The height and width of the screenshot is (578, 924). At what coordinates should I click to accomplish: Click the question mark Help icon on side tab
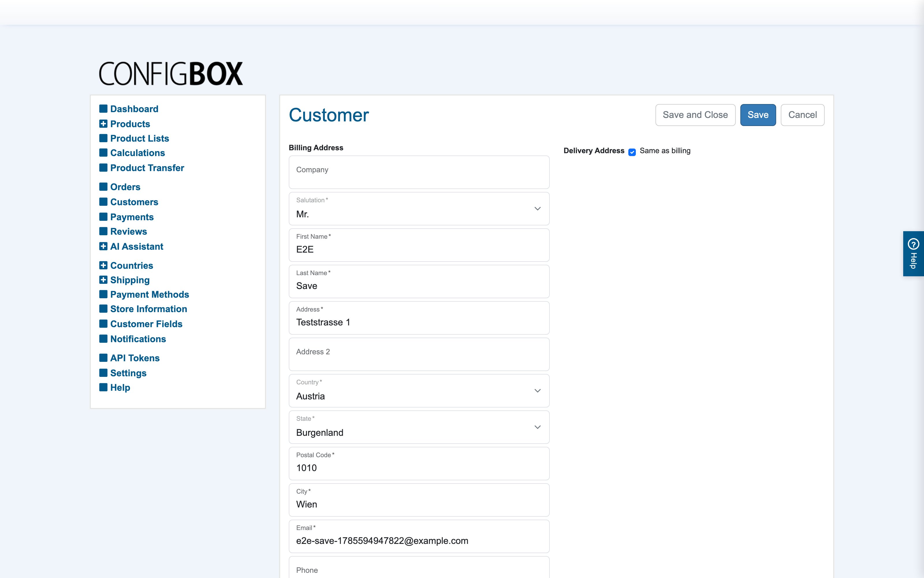click(913, 244)
